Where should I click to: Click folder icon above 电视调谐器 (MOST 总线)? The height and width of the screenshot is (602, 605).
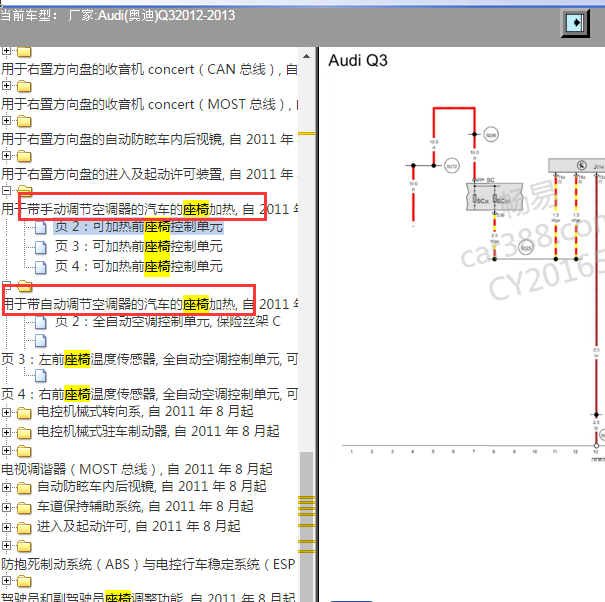click(24, 451)
